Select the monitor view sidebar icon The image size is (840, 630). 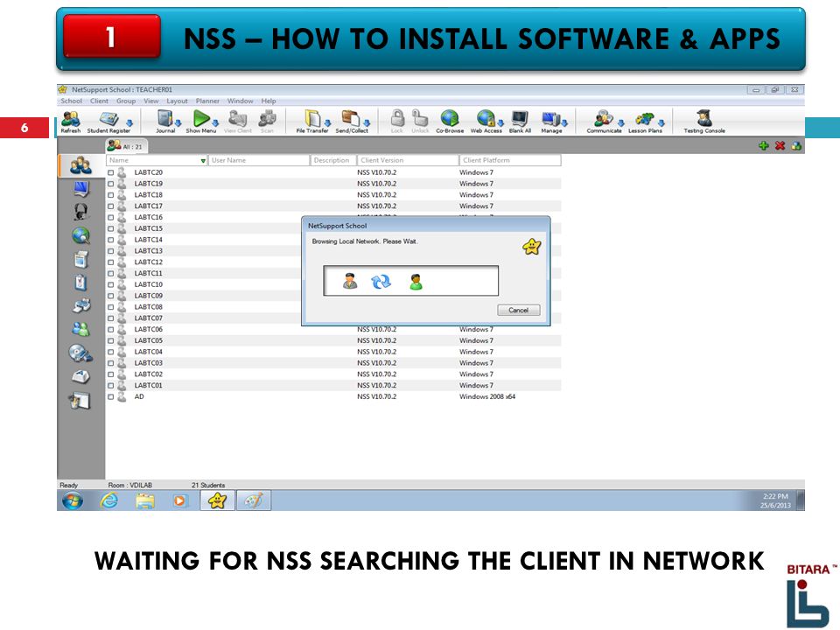tap(80, 189)
